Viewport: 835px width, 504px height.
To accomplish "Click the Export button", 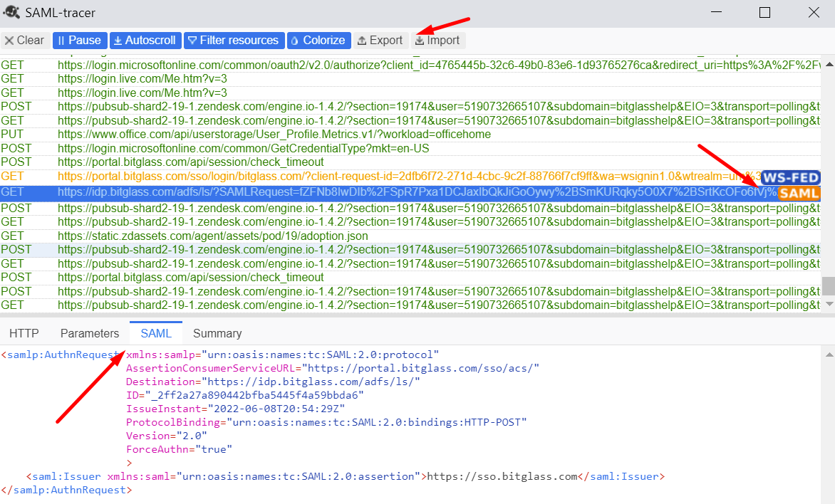I will [380, 41].
